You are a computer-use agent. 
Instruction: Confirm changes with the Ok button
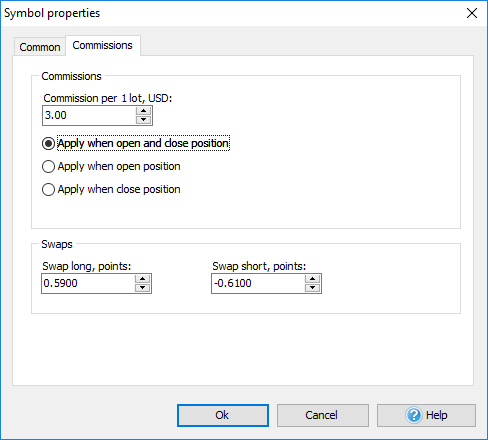(223, 415)
